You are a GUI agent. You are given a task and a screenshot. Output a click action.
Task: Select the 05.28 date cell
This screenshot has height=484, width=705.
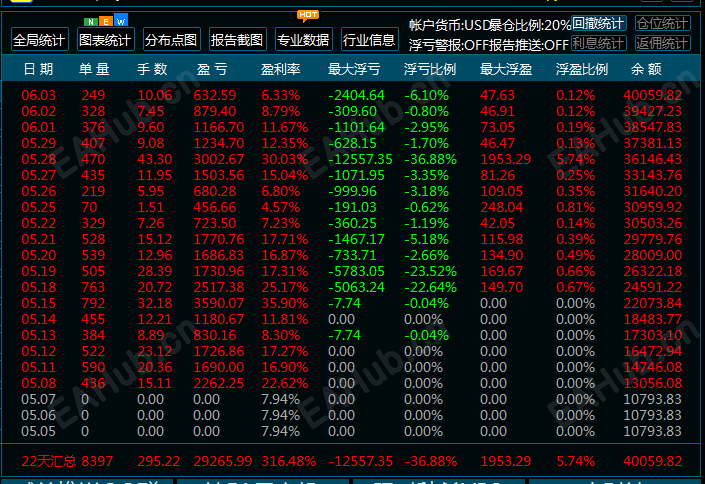(39, 159)
